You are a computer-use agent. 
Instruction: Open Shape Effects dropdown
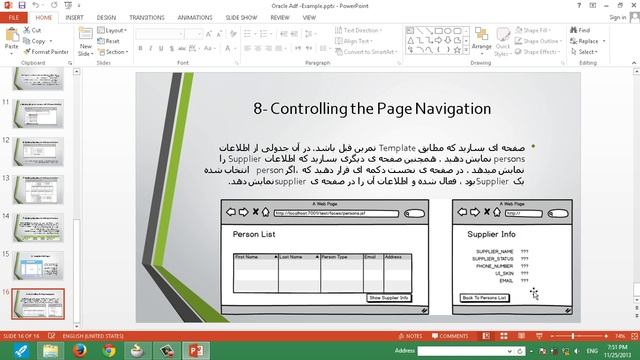pyautogui.click(x=537, y=52)
